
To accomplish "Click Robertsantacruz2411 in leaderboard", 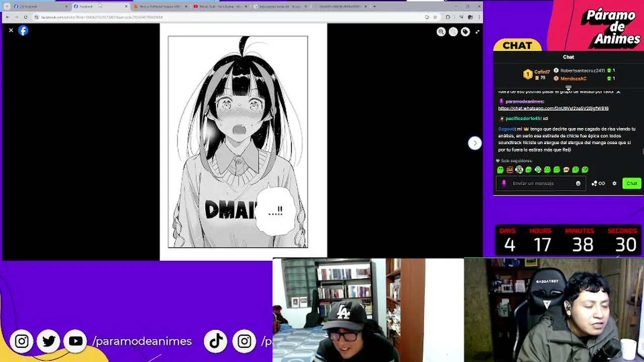I will [x=582, y=71].
